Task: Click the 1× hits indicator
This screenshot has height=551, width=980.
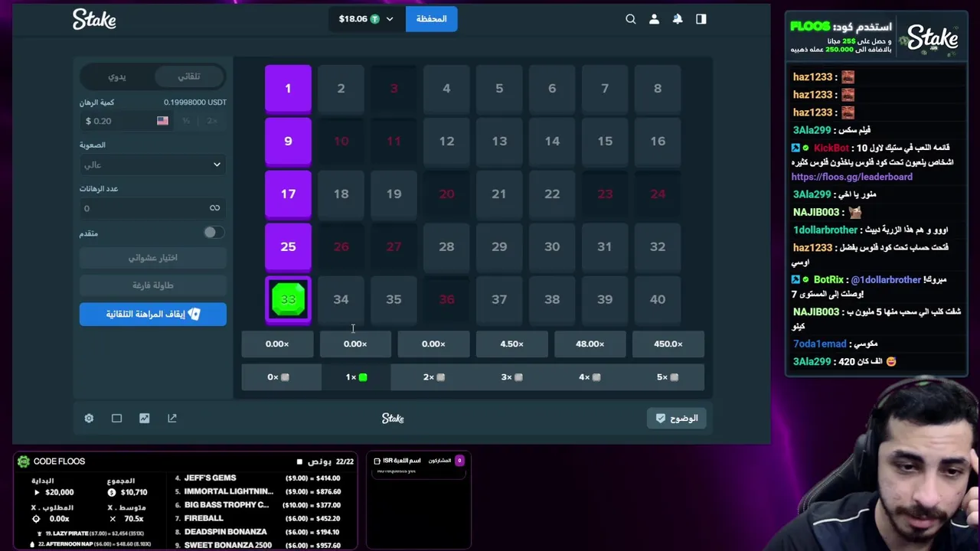Action: (356, 377)
